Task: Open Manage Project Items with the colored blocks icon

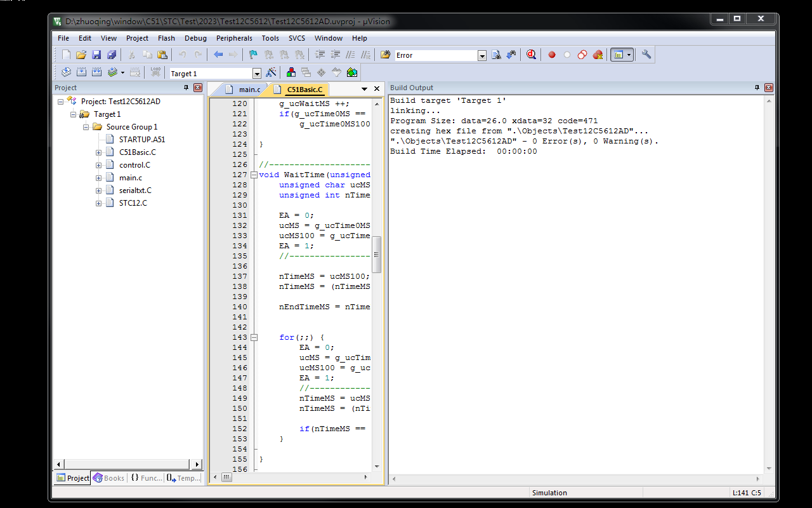Action: [291, 72]
